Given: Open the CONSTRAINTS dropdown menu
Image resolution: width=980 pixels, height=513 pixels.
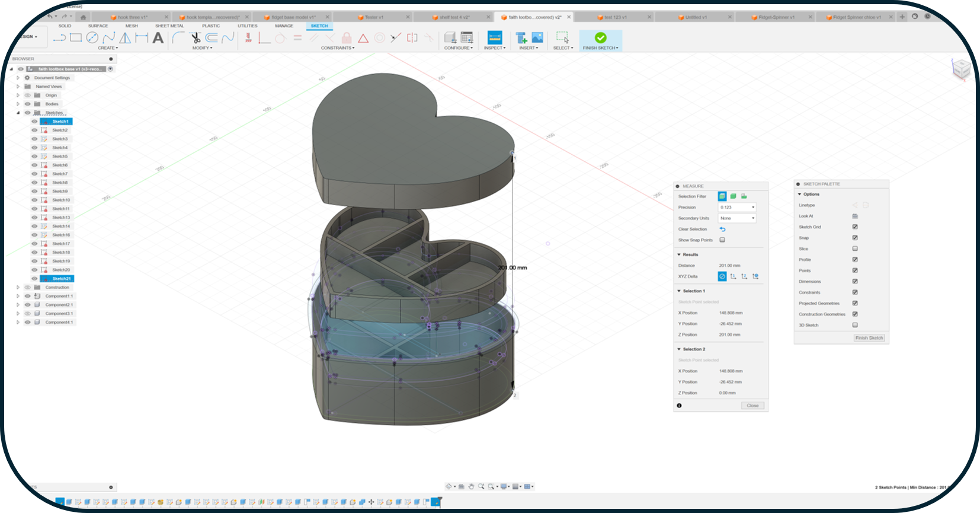Looking at the screenshot, I should click(338, 48).
